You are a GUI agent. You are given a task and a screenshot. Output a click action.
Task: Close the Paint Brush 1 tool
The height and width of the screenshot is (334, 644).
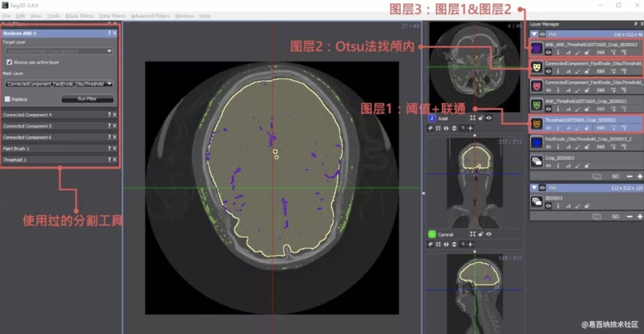click(x=115, y=149)
